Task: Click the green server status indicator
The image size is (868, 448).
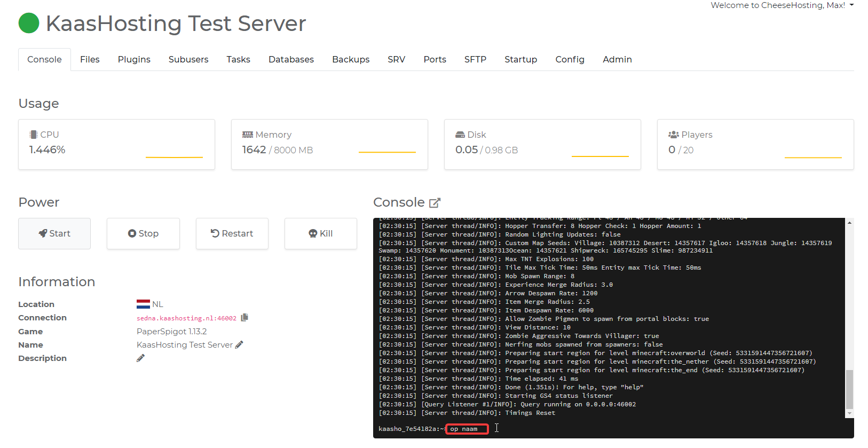Action: click(29, 23)
